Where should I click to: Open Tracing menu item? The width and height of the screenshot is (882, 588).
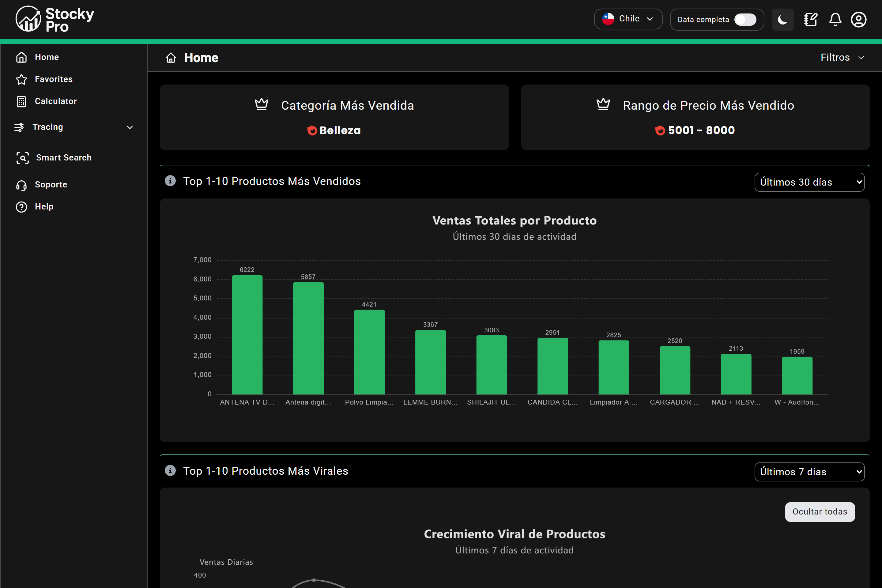(x=48, y=127)
